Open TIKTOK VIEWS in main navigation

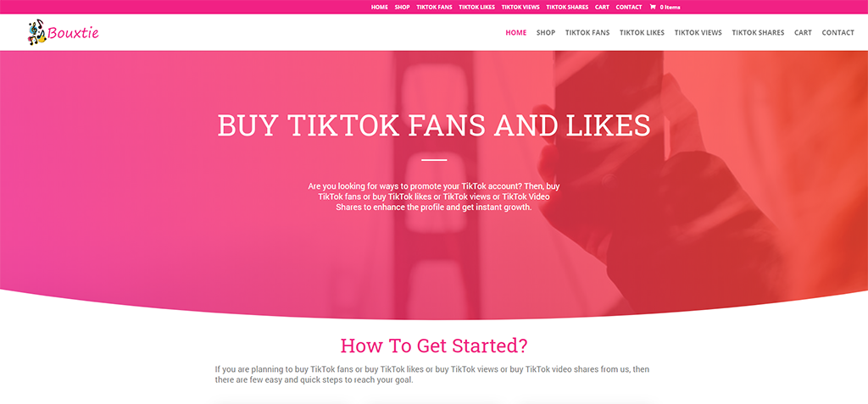pos(698,33)
